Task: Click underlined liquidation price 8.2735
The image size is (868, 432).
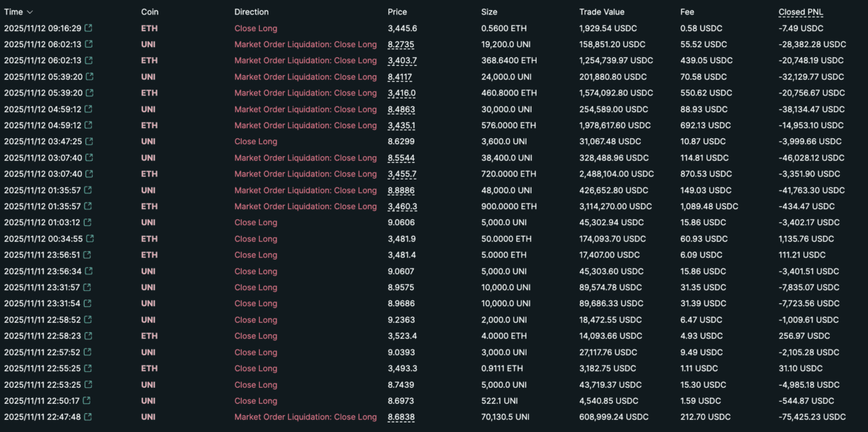Action: 401,44
